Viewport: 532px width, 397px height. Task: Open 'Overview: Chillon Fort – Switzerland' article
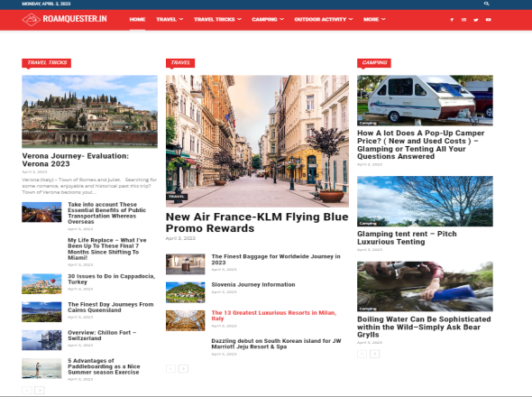point(102,336)
